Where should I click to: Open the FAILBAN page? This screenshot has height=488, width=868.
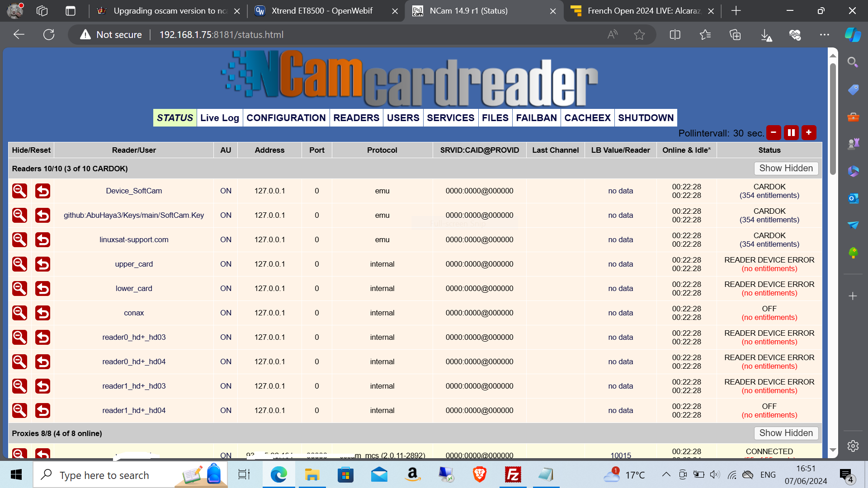point(537,118)
